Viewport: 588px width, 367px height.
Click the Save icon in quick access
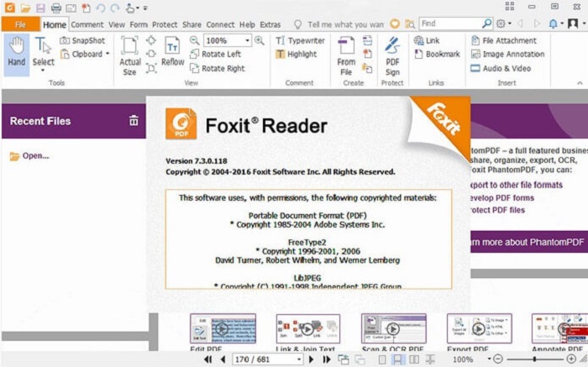click(40, 8)
